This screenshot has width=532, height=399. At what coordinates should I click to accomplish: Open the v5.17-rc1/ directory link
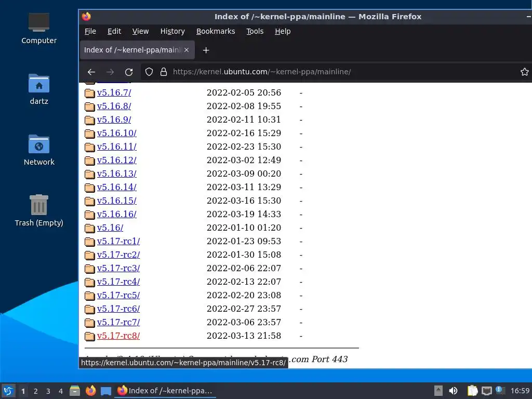pos(118,241)
